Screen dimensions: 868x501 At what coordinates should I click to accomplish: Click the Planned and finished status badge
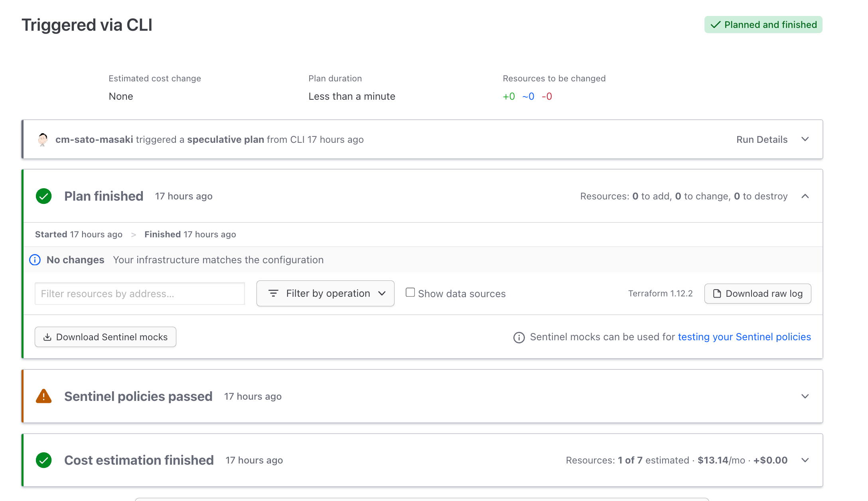(763, 25)
